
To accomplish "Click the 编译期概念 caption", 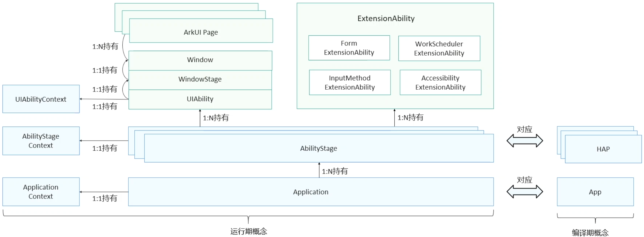I will [x=590, y=233].
